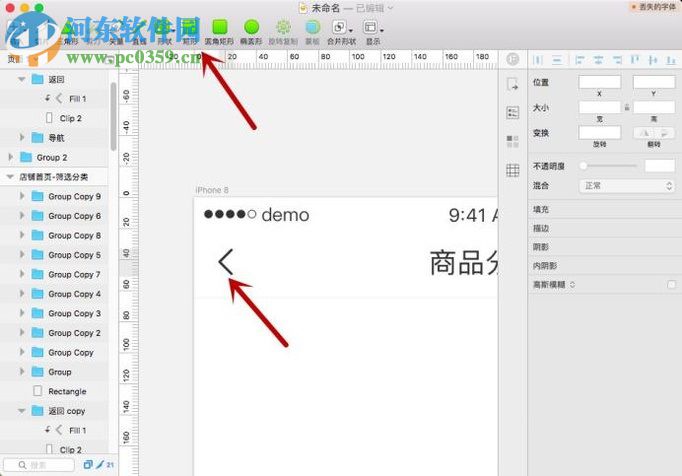Collapse the 返回 copy group
This screenshot has height=476, width=682.
21,411
